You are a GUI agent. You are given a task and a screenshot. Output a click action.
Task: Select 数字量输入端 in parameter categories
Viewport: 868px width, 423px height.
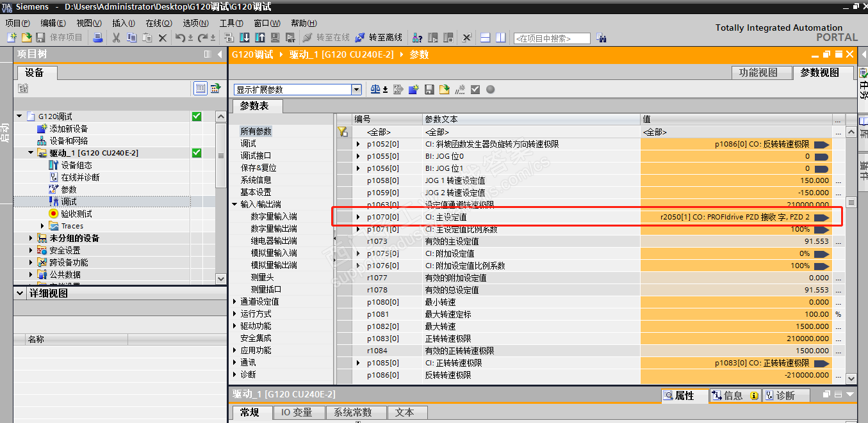[274, 216]
